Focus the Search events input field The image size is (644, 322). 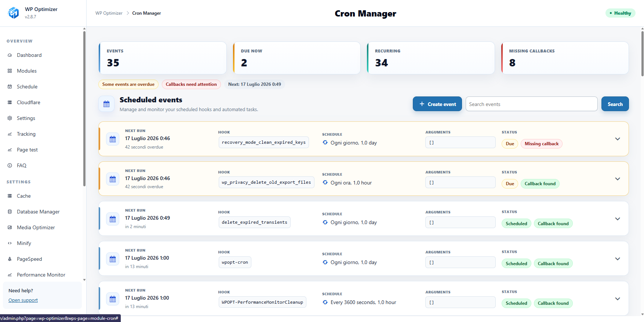[x=532, y=104]
